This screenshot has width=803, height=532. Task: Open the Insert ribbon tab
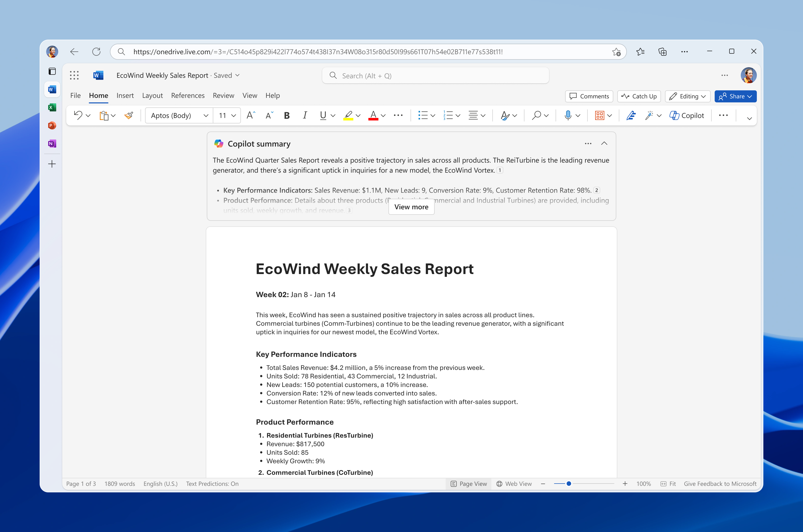pyautogui.click(x=125, y=96)
